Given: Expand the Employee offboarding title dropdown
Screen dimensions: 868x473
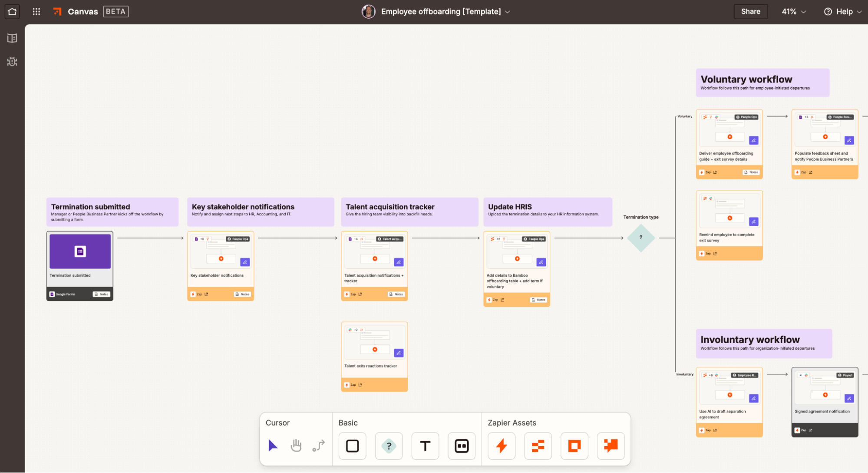Looking at the screenshot, I should coord(507,12).
